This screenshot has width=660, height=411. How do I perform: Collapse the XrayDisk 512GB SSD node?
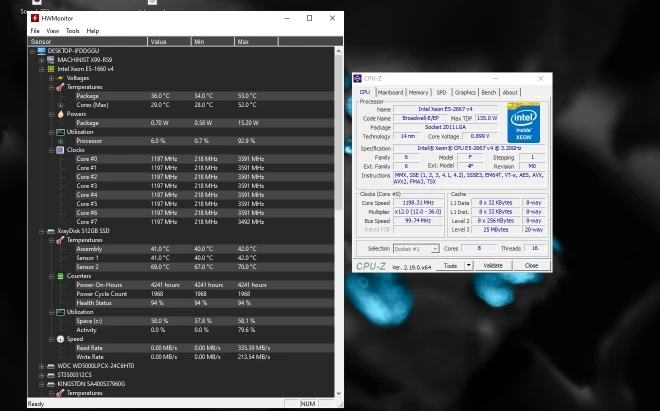point(42,231)
